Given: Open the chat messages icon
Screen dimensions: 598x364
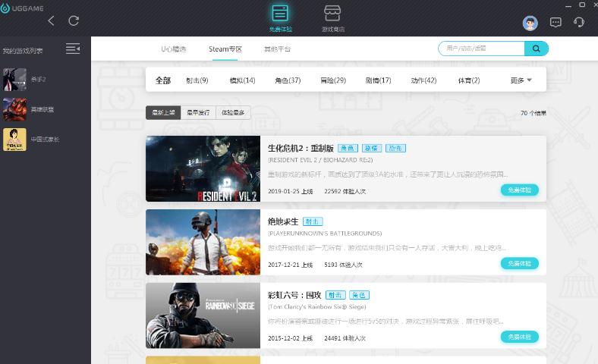Looking at the screenshot, I should (x=556, y=23).
